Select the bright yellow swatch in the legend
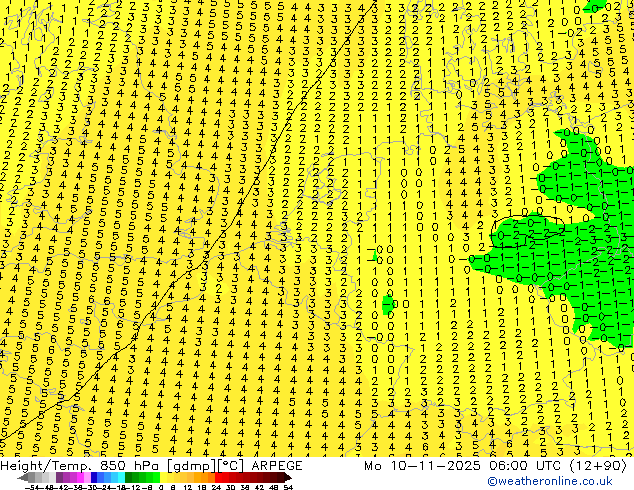This screenshot has width=634, height=490. click(x=163, y=477)
